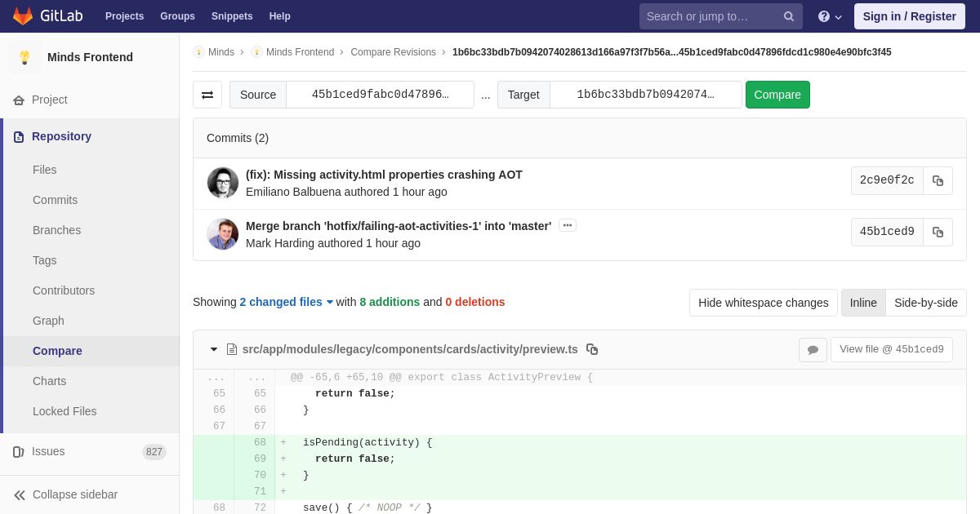Open the Issues section in sidebar
This screenshot has width=980, height=514.
tap(48, 451)
